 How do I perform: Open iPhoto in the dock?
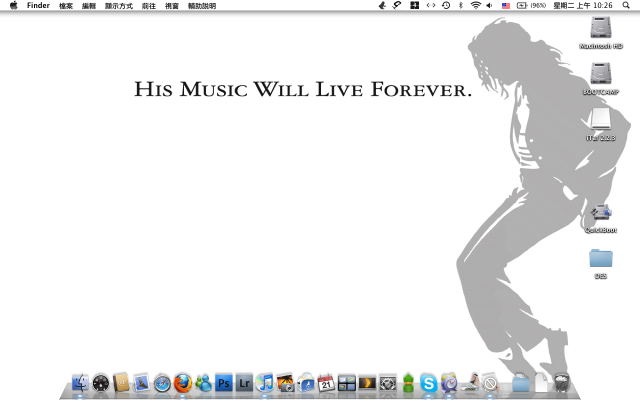click(285, 383)
